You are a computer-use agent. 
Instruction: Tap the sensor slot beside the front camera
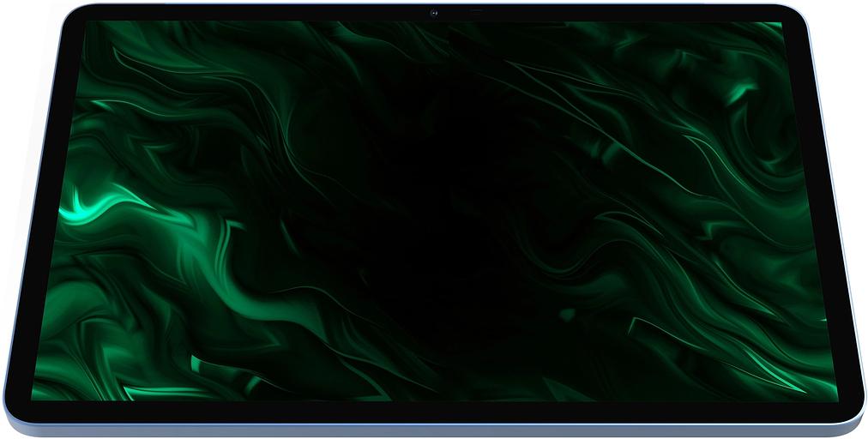tap(477, 13)
